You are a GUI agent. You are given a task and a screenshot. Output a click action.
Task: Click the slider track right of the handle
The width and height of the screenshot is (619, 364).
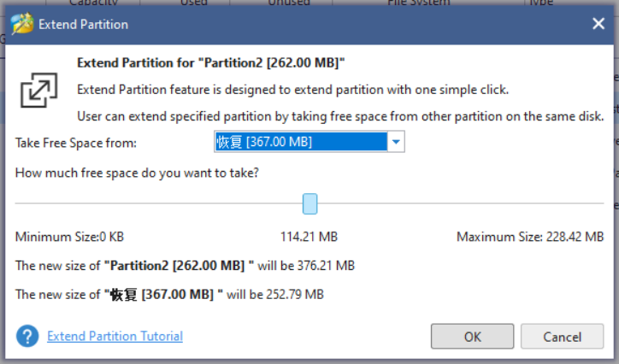(462, 203)
